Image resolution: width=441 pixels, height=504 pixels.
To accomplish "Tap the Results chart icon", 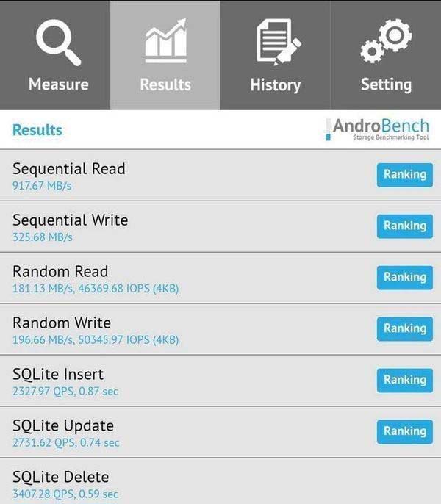I will tap(165, 41).
